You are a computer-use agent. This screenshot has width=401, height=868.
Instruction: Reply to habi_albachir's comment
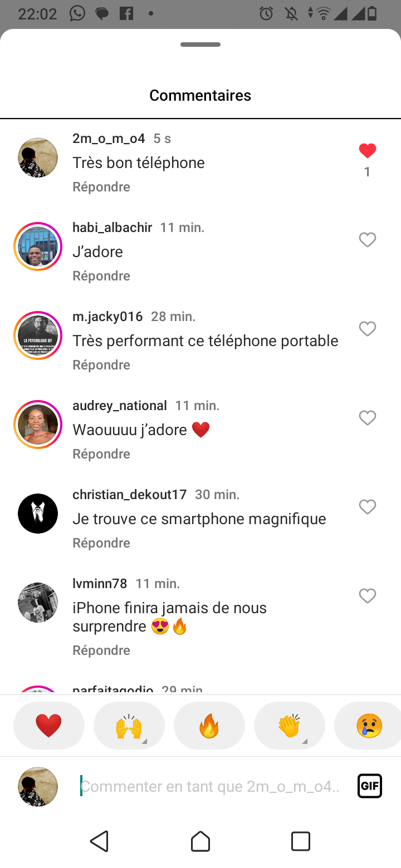(101, 276)
